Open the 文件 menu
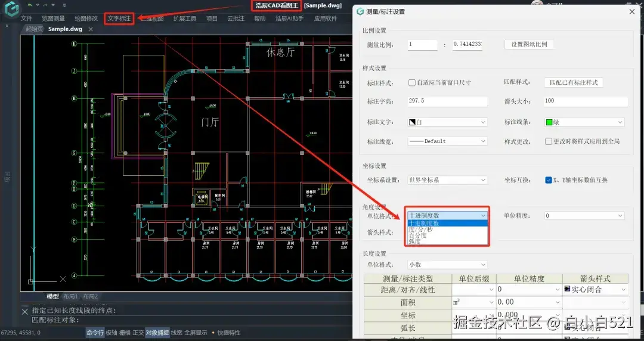The height and width of the screenshot is (341, 644). [x=26, y=18]
